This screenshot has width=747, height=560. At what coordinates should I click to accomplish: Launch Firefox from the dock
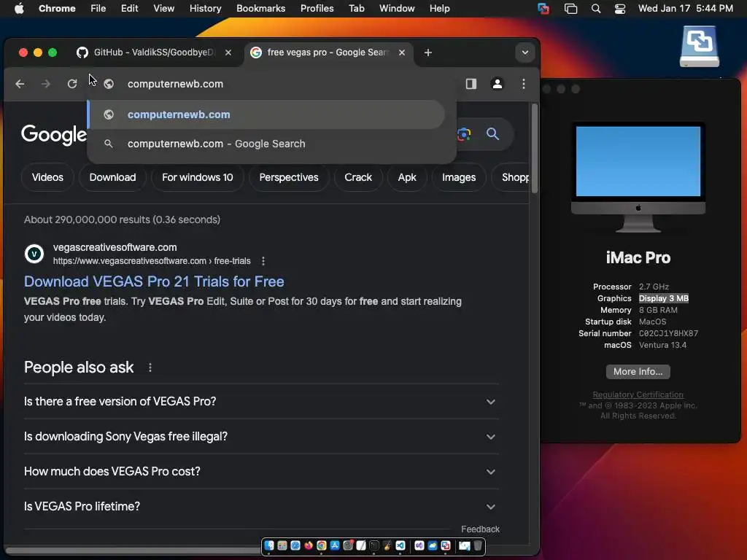[309, 545]
